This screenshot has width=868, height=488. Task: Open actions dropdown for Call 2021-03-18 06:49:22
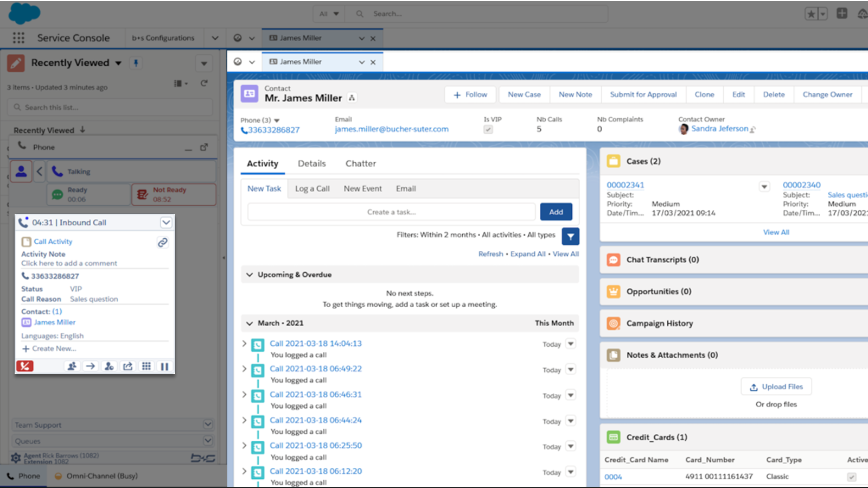[x=571, y=370]
